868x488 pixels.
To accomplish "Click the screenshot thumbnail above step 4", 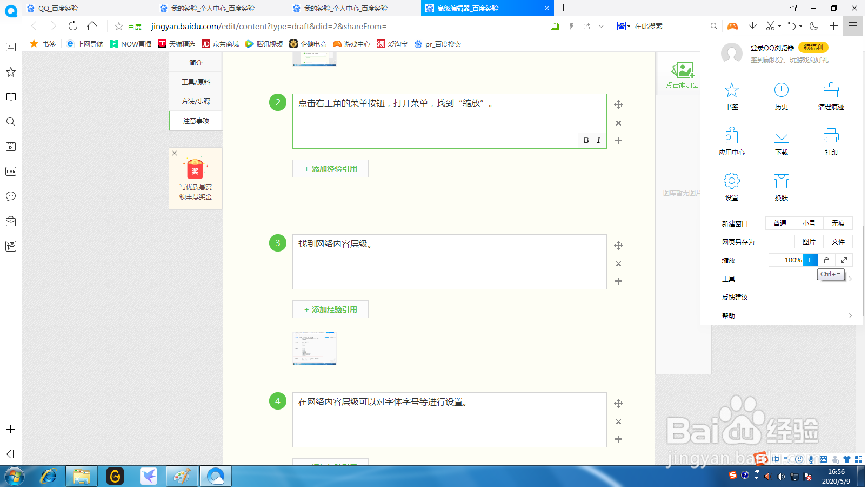I will (x=314, y=348).
